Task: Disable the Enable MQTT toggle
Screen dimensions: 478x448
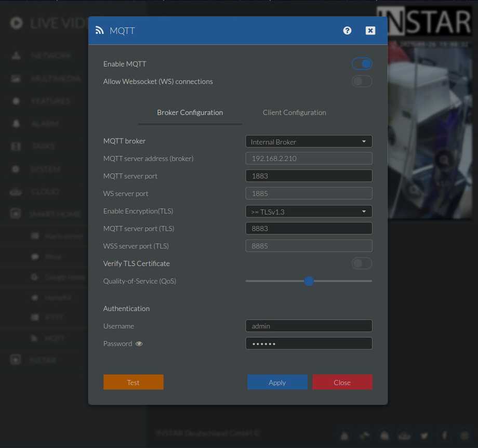Action: pos(362,63)
